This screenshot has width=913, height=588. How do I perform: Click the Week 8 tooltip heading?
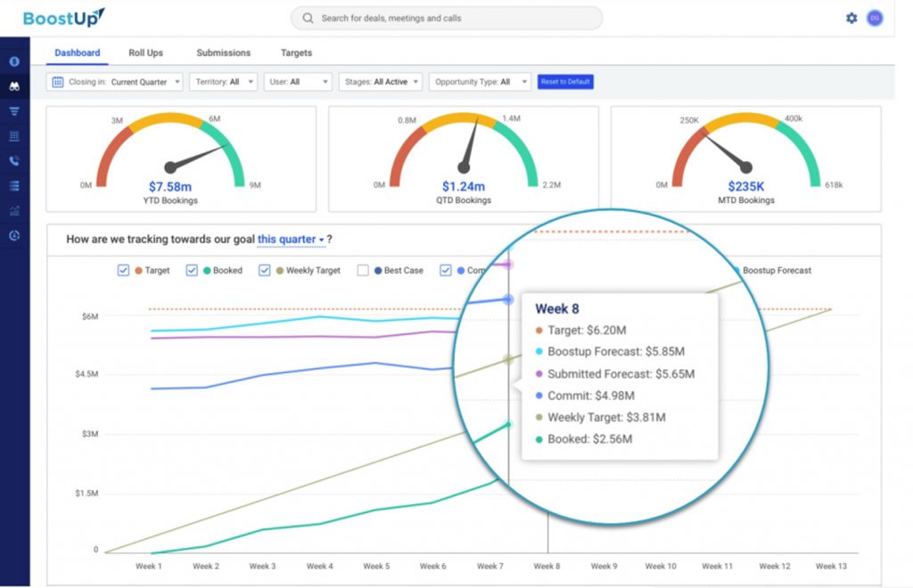[x=557, y=309]
